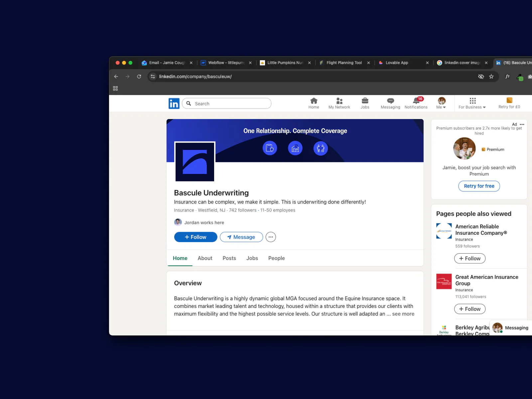The width and height of the screenshot is (532, 399).
Task: Close the Lovable App tab
Action: (x=427, y=63)
